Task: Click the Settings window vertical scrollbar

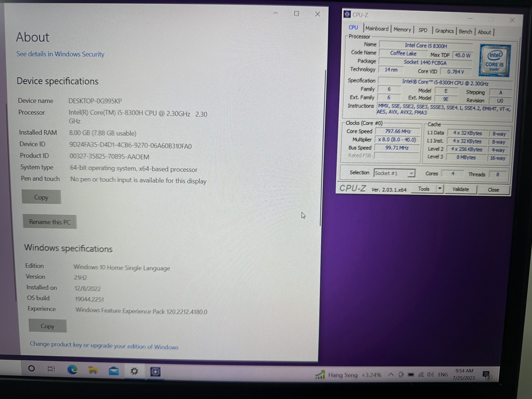Action: coord(323,148)
